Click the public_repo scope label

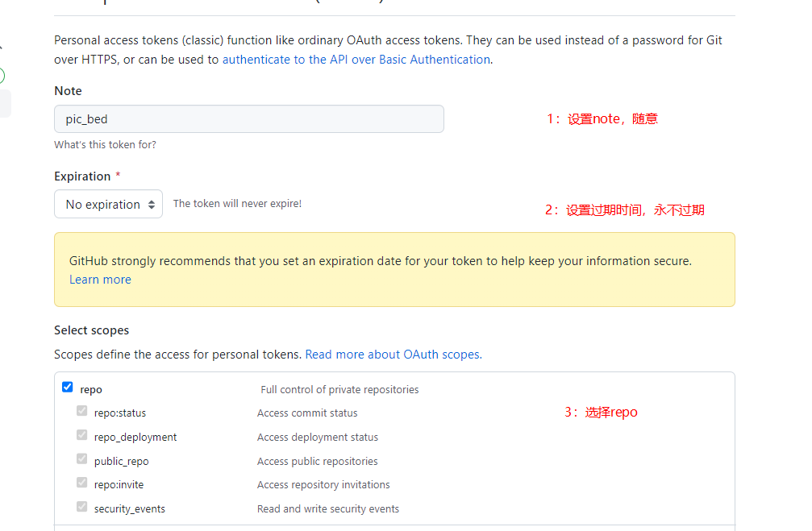pyautogui.click(x=122, y=462)
